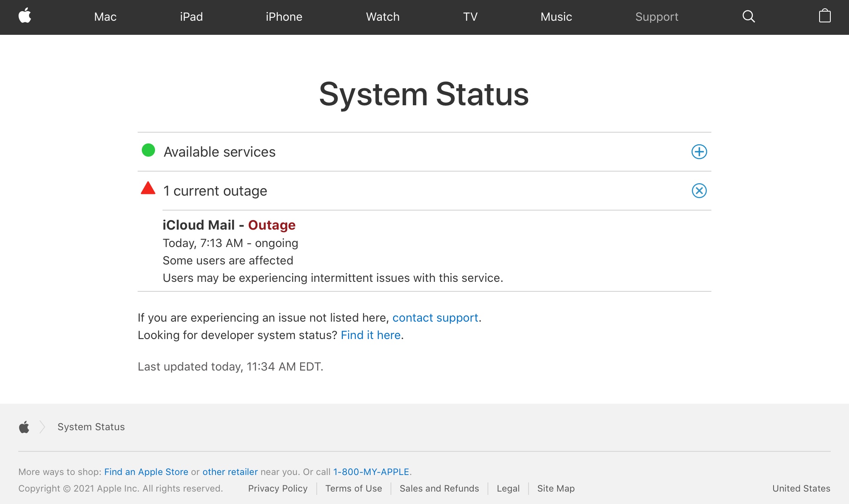Click the Find it here link

[371, 335]
